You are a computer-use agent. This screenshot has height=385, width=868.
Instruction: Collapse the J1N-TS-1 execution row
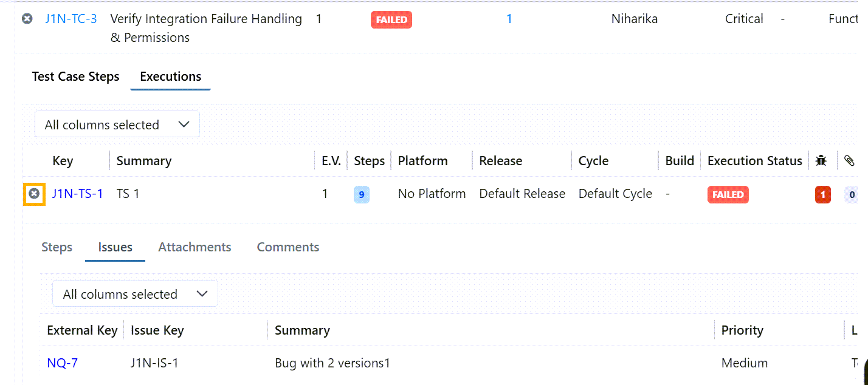34,194
